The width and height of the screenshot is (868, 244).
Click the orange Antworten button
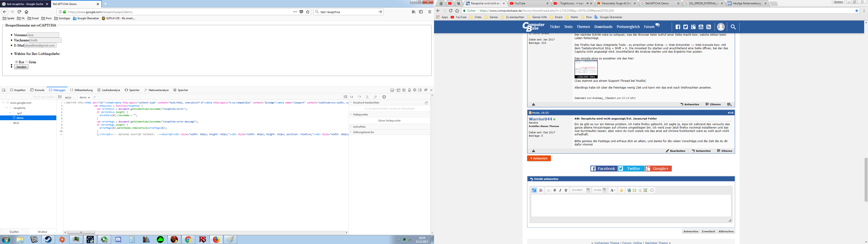coord(539,158)
